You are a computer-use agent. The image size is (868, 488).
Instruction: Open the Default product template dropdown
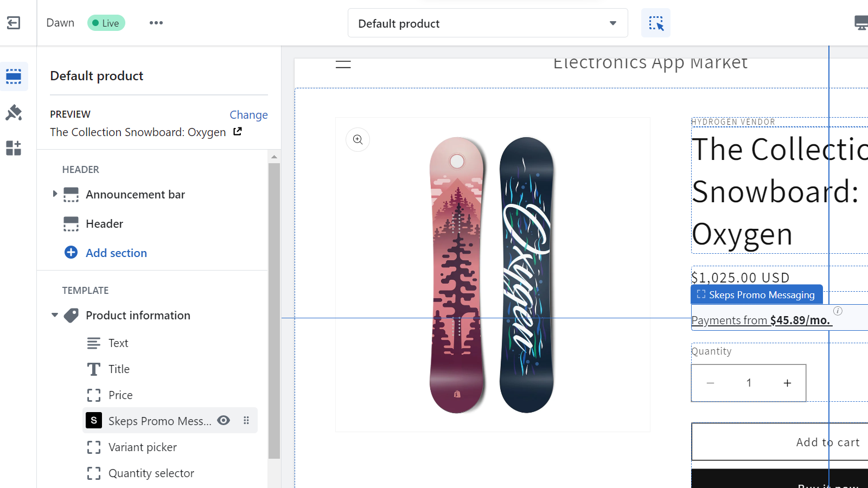point(488,23)
